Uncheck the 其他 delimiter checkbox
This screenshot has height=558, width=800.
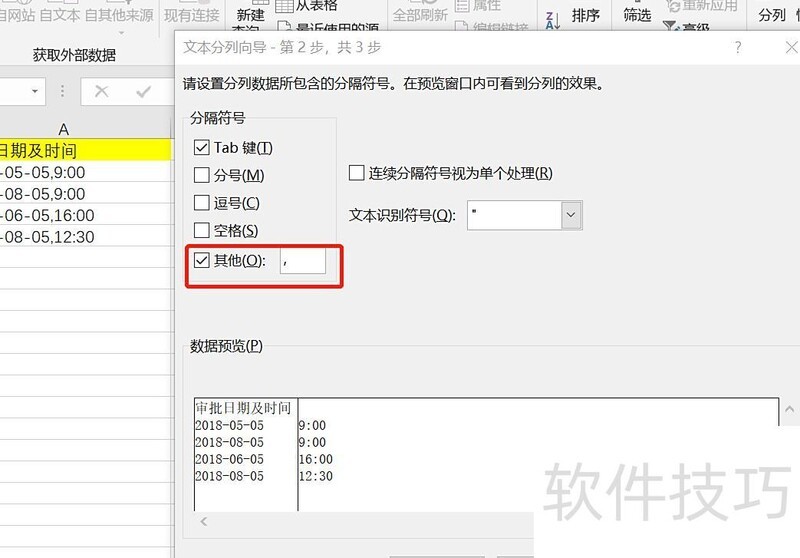coord(202,261)
